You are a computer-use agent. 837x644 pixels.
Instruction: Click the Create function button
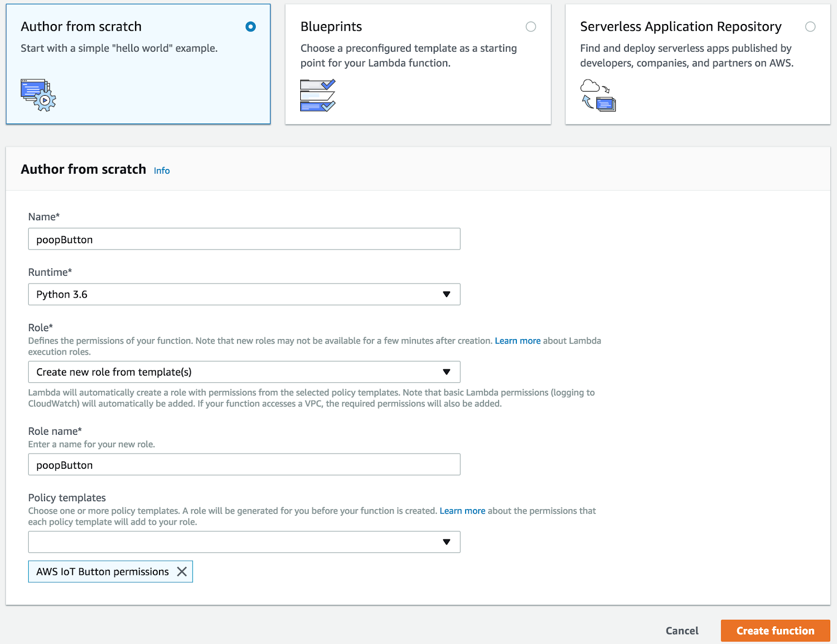click(775, 631)
